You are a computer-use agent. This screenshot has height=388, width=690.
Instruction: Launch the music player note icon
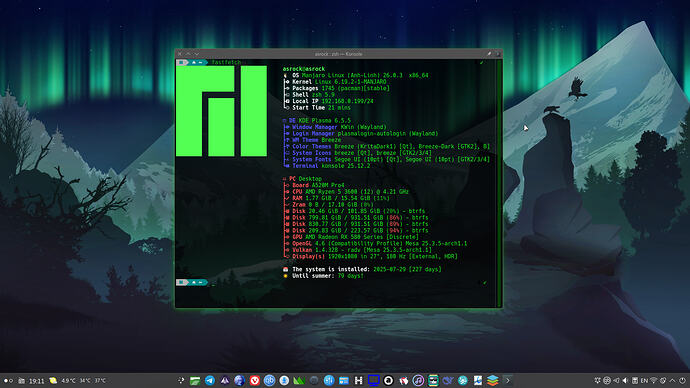(418, 381)
